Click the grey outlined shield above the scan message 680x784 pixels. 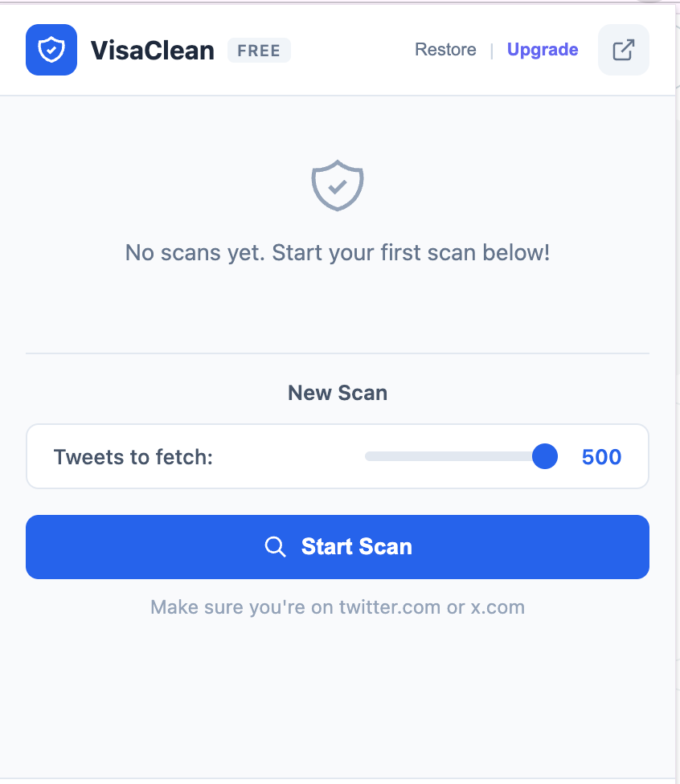click(x=338, y=185)
